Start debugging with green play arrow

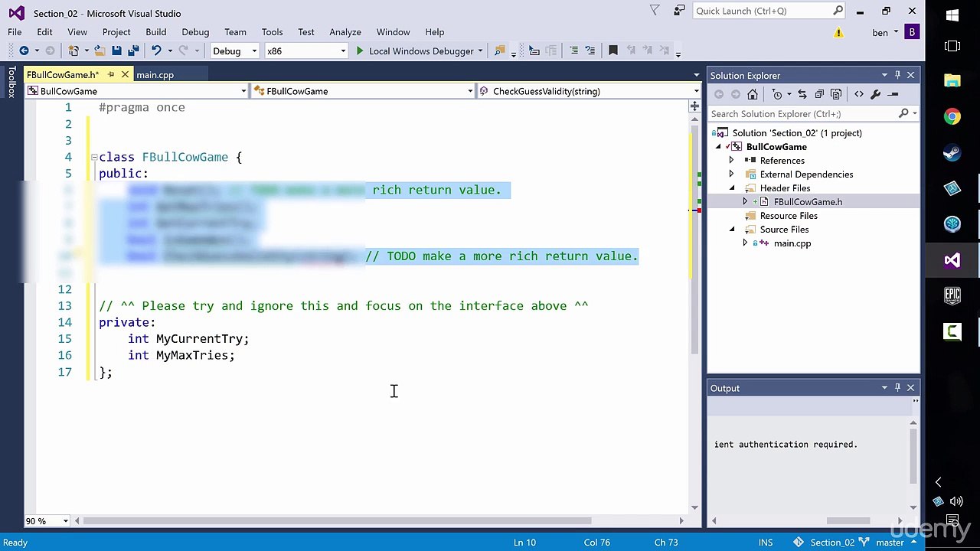tap(360, 51)
